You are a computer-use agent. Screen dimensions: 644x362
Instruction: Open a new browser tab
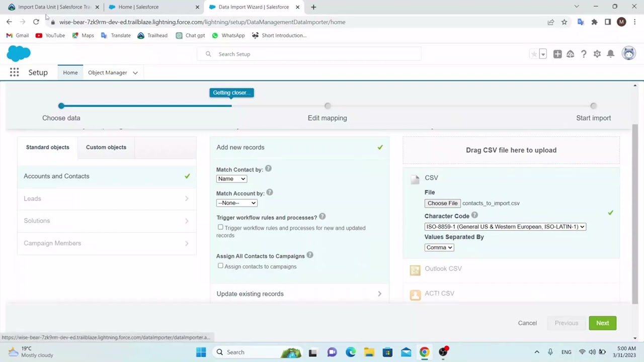[x=313, y=7]
